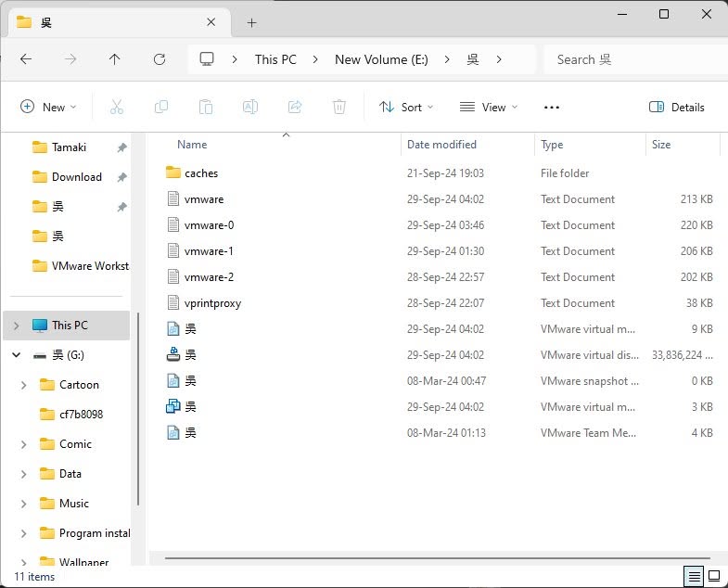This screenshot has height=588, width=728.
Task: Click pin icon beside Download folder
Action: 121,177
